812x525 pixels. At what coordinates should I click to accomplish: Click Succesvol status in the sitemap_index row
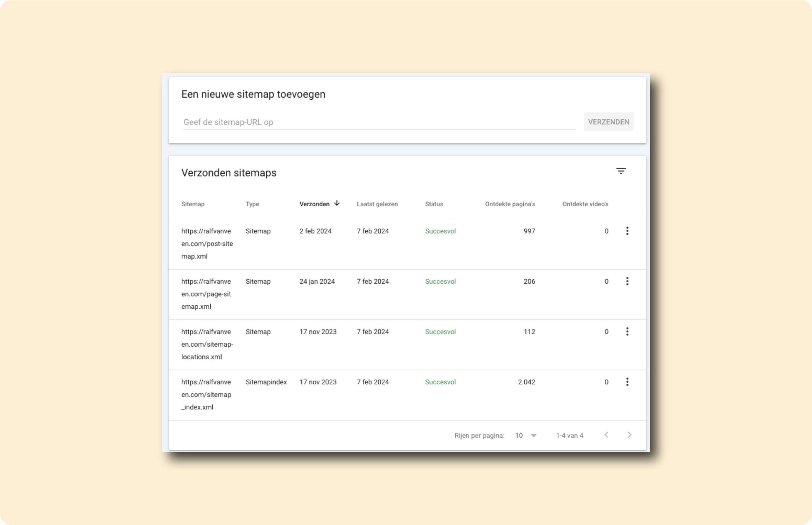(x=440, y=382)
